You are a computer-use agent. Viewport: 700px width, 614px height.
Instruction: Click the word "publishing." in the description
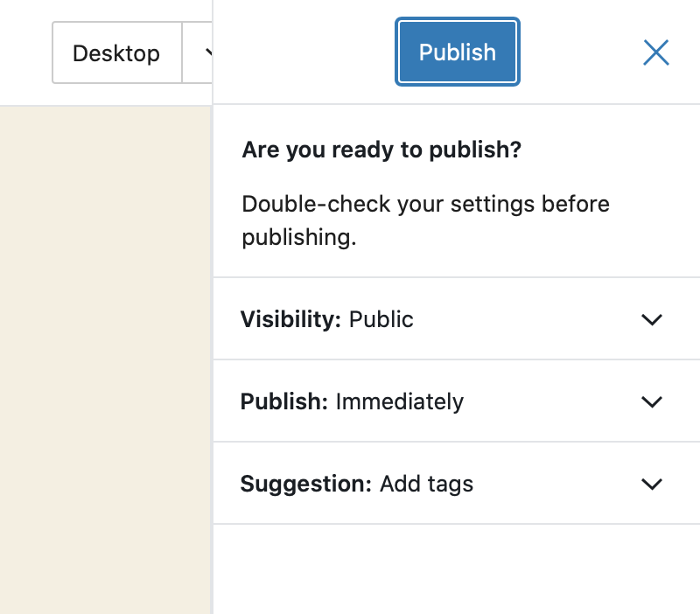coord(298,237)
